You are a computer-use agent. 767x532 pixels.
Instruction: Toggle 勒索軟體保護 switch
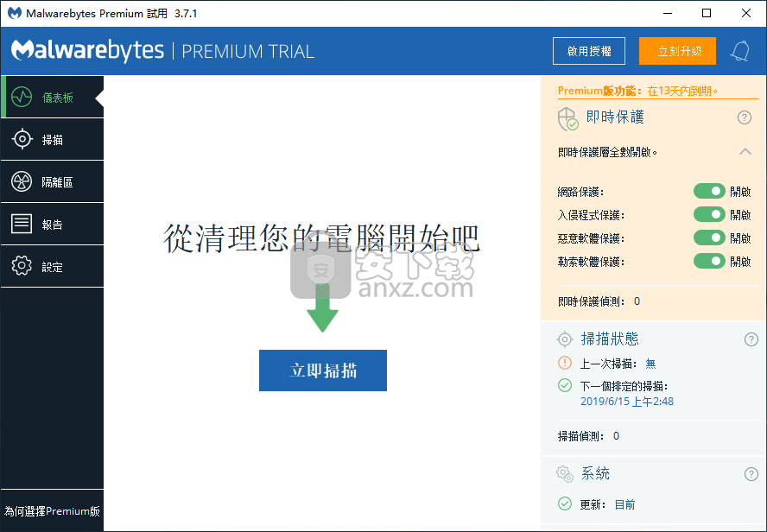pos(709,261)
